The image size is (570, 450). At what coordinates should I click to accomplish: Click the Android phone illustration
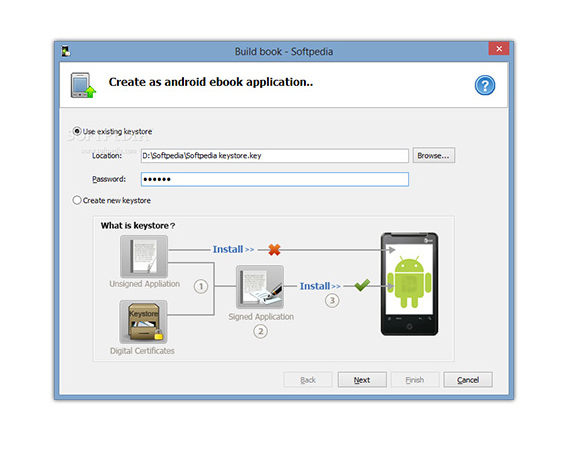(409, 284)
